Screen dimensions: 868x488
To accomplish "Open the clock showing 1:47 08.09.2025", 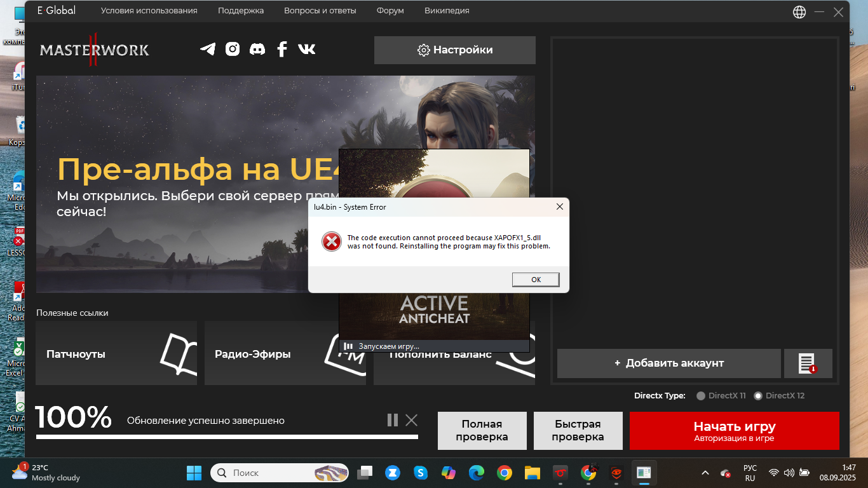I will point(837,472).
